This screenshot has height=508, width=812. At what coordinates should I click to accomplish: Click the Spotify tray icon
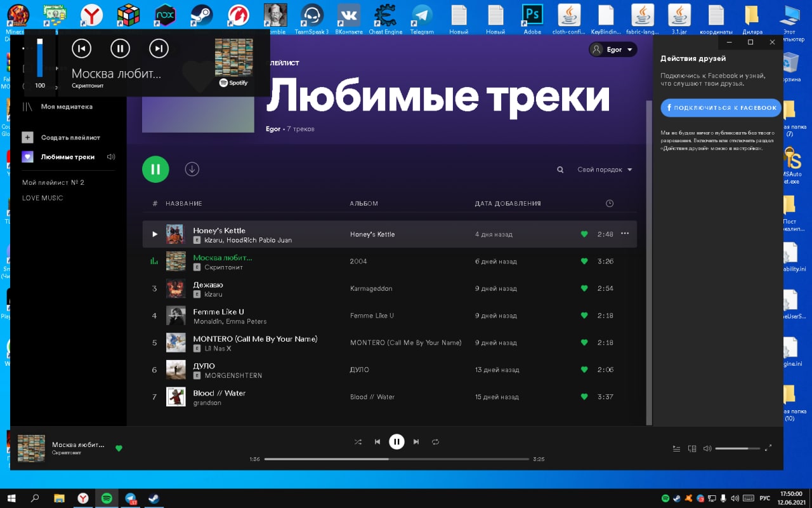(x=665, y=498)
